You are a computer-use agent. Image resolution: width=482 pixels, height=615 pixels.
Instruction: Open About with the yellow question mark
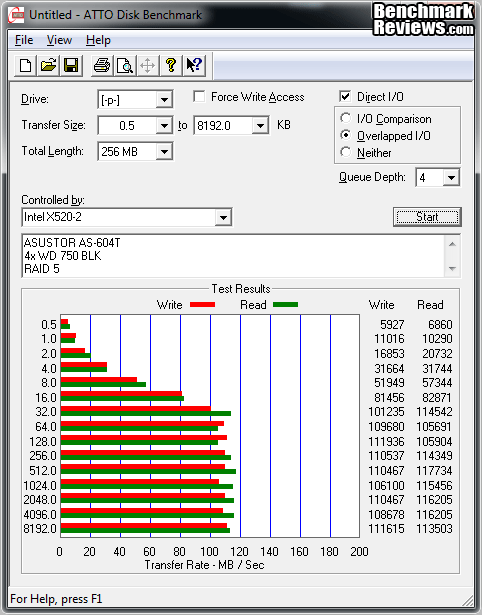tap(171, 66)
